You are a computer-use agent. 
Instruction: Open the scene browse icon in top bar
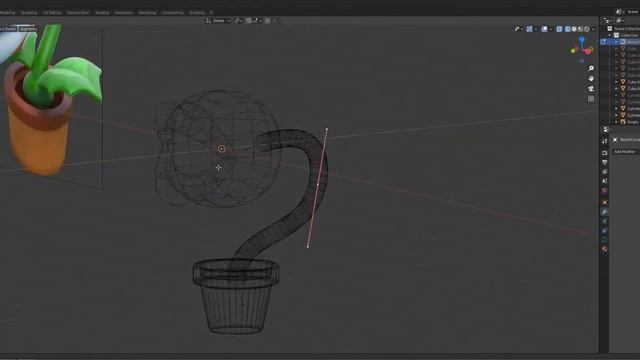click(x=620, y=12)
